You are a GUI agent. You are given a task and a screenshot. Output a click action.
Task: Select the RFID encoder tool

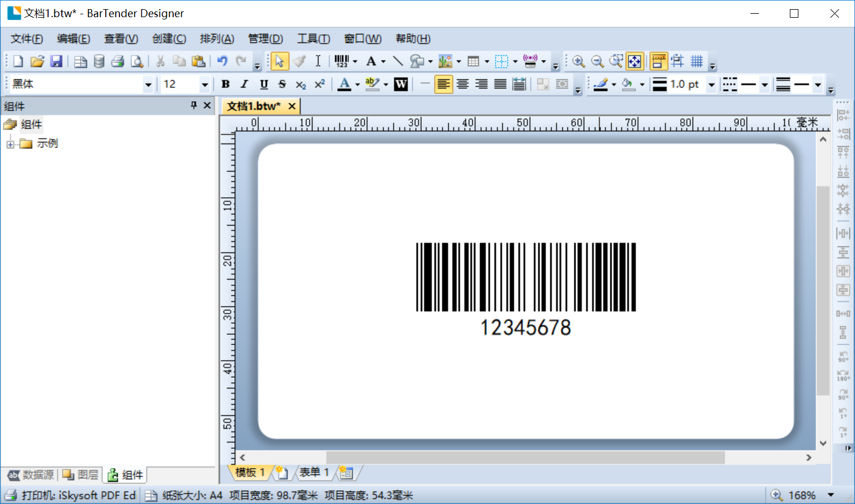(530, 61)
